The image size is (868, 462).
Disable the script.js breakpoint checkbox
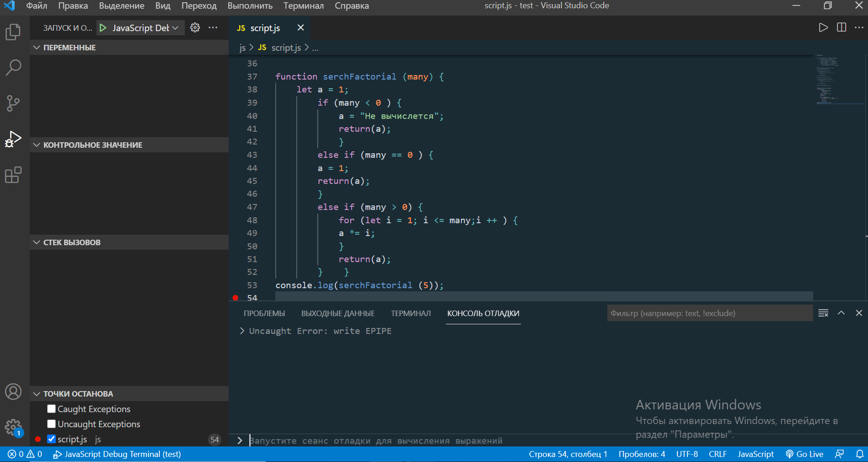click(51, 439)
